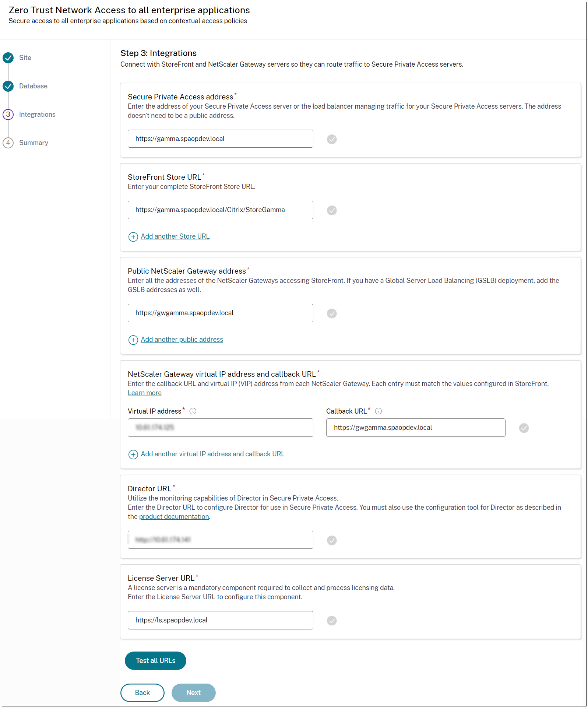Screen dimensions: 588x709
Task: Open the Integrations step
Action: point(37,115)
